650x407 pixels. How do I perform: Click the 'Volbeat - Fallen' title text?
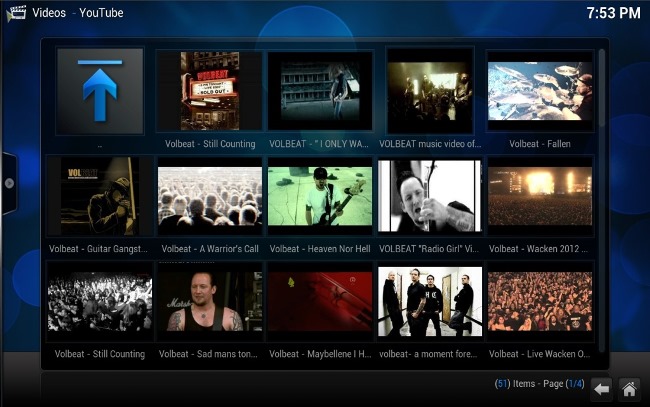point(540,144)
